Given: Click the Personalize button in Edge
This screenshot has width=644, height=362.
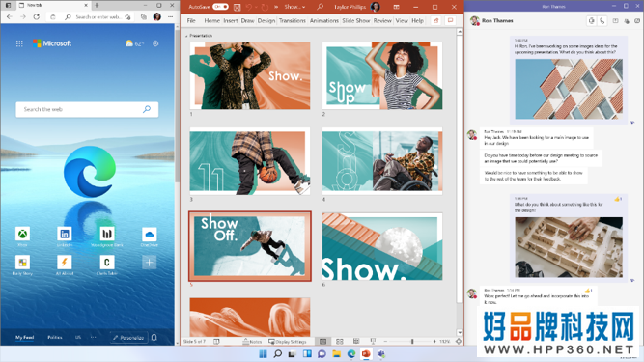Looking at the screenshot, I should point(128,337).
